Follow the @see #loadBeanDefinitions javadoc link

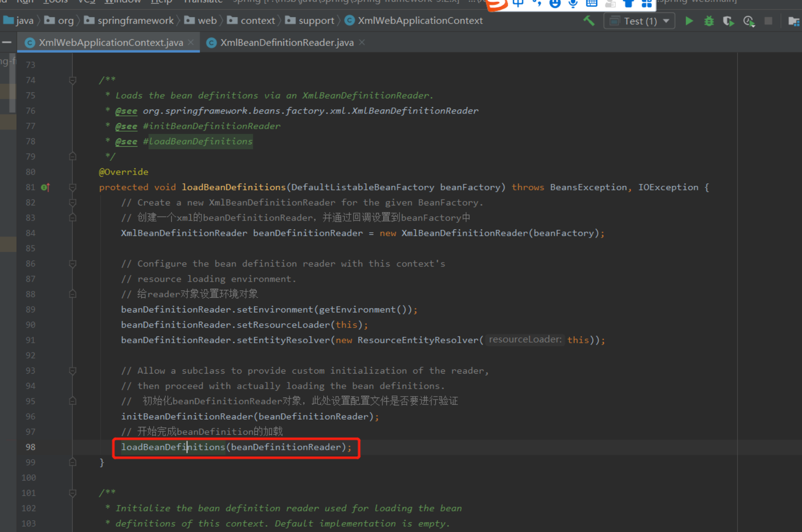point(198,141)
